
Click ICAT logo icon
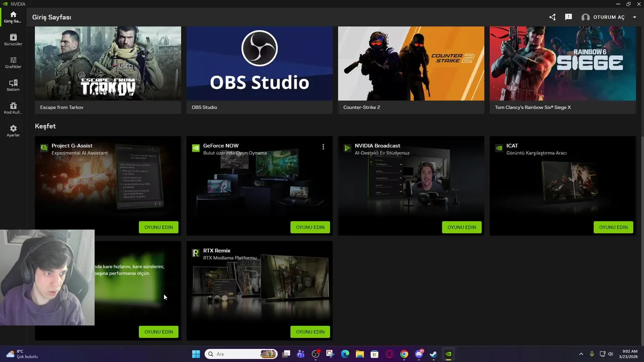click(499, 148)
